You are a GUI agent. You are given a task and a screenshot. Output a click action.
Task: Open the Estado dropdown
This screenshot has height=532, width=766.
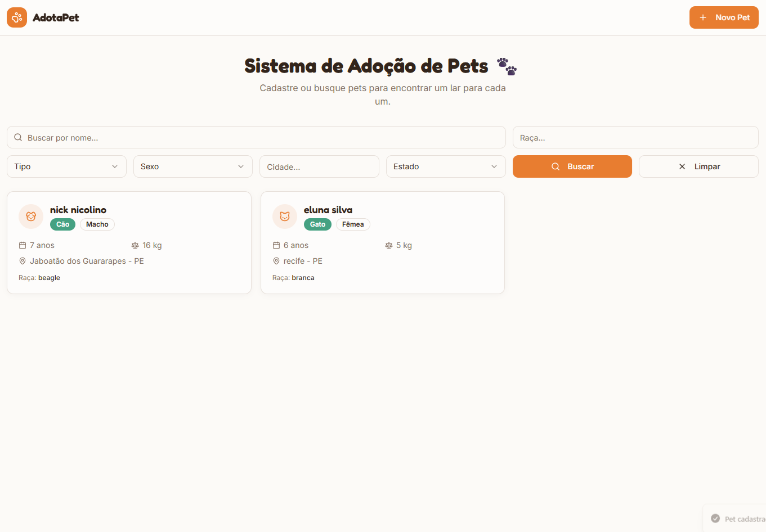point(445,166)
